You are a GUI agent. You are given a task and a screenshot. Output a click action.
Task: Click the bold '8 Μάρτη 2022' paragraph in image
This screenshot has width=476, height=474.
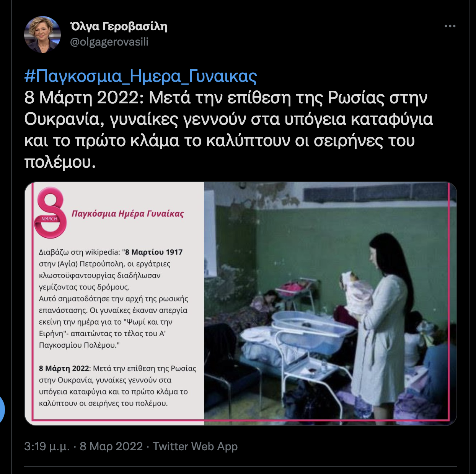pos(117,386)
